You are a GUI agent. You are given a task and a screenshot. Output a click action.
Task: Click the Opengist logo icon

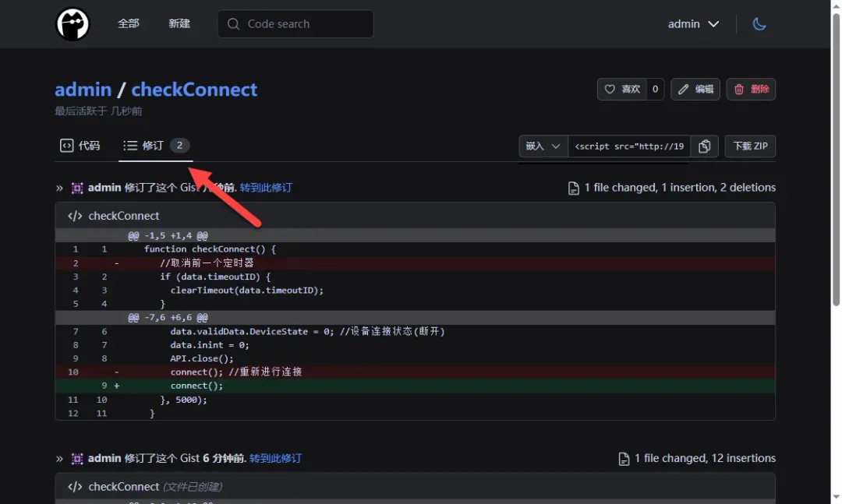73,24
